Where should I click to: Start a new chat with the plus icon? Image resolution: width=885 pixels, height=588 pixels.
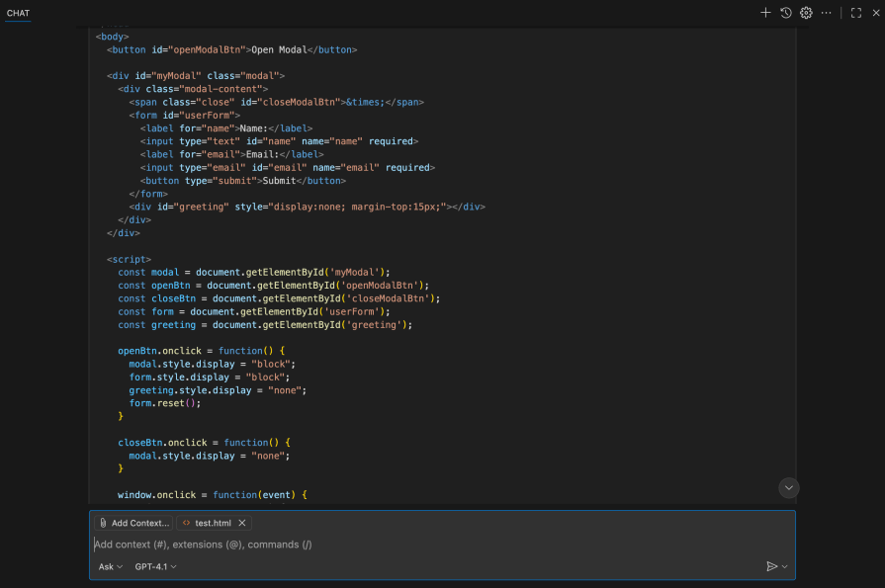tap(765, 13)
